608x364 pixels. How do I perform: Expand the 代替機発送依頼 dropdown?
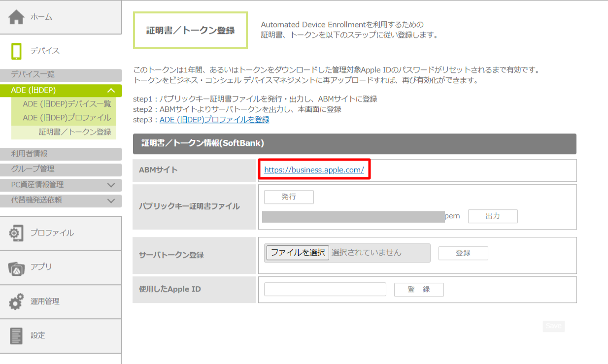point(111,200)
